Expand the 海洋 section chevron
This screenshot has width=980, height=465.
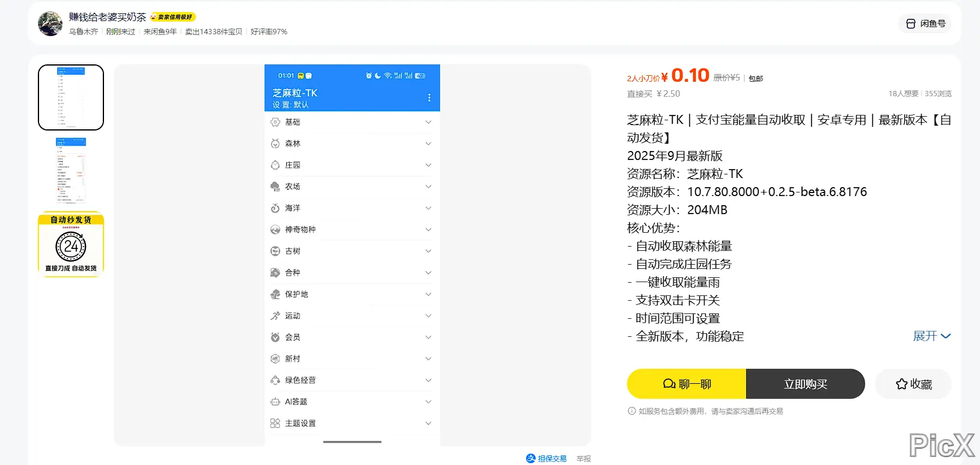428,208
